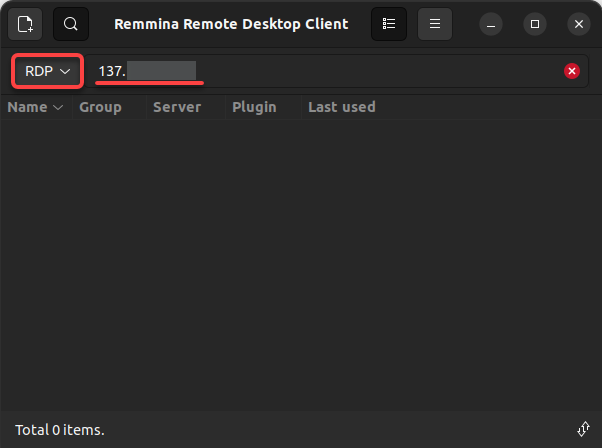Minimize the Remmina window
The image size is (602, 448).
pyautogui.click(x=491, y=24)
